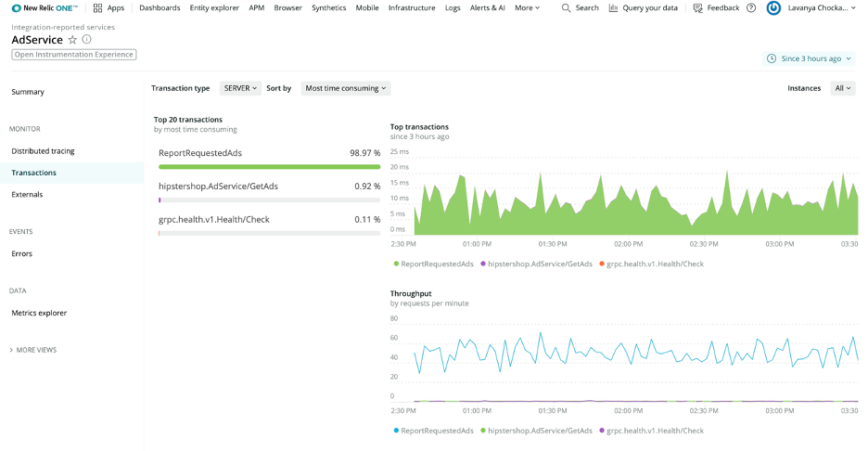This screenshot has height=451, width=868.
Task: Click the Query your data link
Action: click(650, 7)
